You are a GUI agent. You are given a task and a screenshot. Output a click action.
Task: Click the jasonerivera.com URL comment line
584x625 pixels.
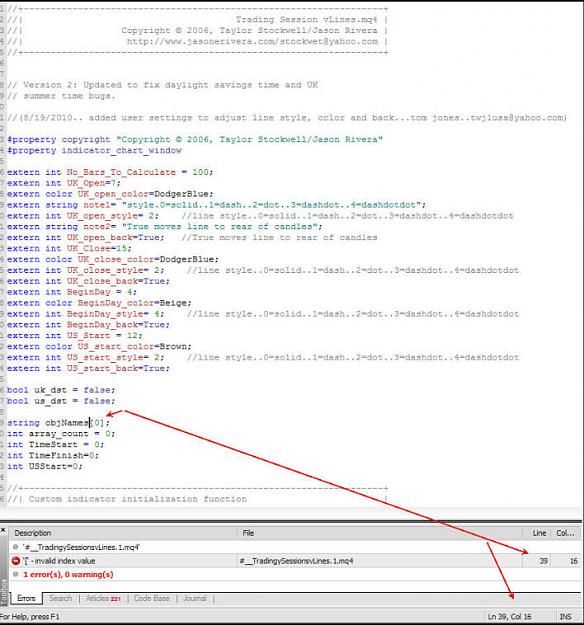pyautogui.click(x=252, y=41)
